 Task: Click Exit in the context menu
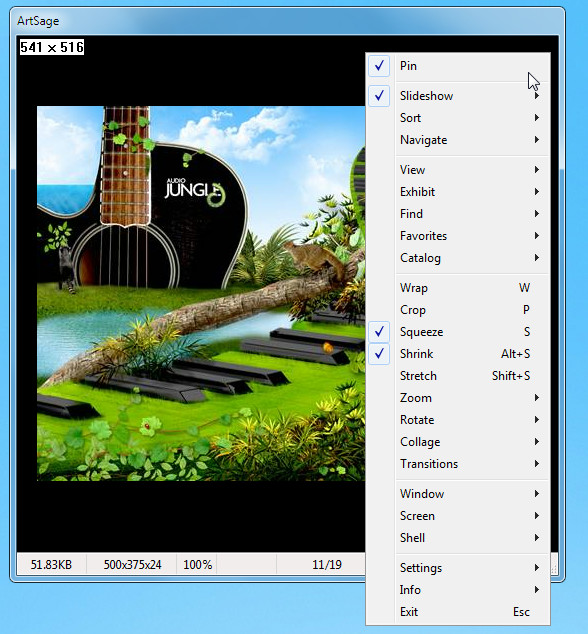(x=458, y=612)
